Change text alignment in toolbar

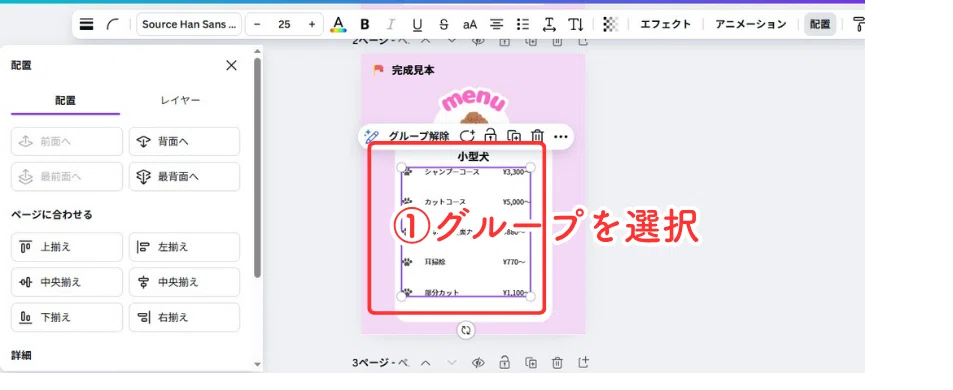pyautogui.click(x=497, y=24)
